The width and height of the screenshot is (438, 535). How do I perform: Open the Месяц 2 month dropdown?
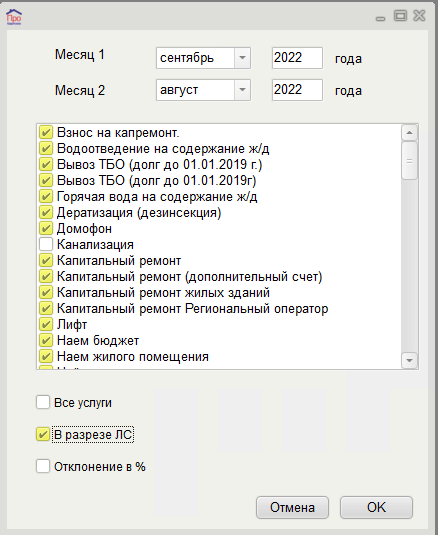(242, 90)
